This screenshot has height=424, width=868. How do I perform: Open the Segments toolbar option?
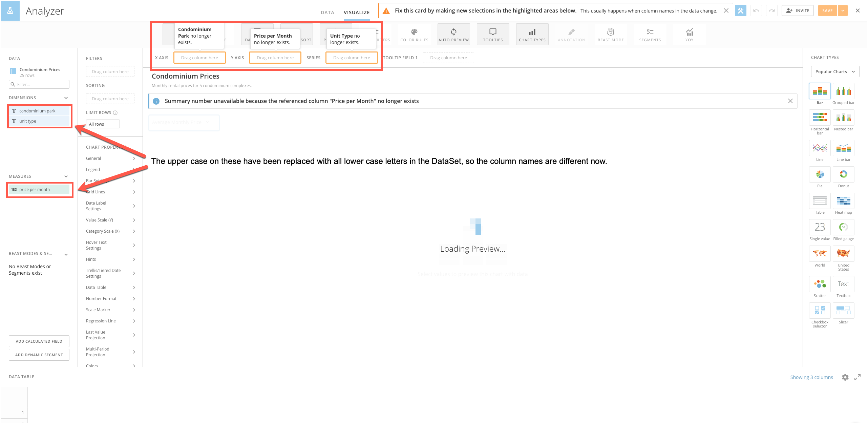coord(650,35)
